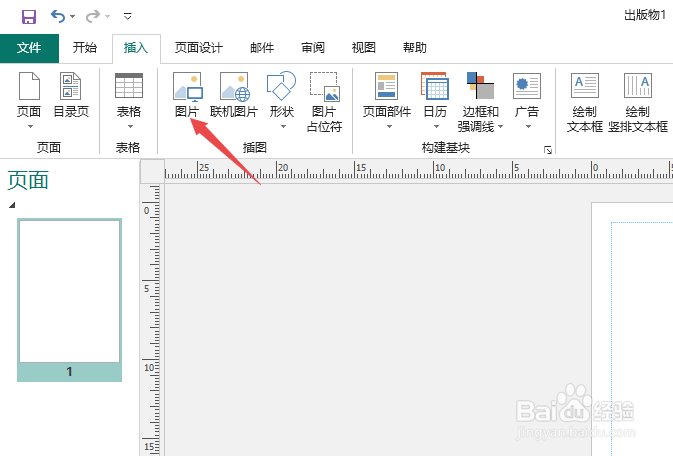Viewport: 673px width, 456px height.
Task: Select 绘制竖排文本框 vertical text box
Action: (x=638, y=102)
